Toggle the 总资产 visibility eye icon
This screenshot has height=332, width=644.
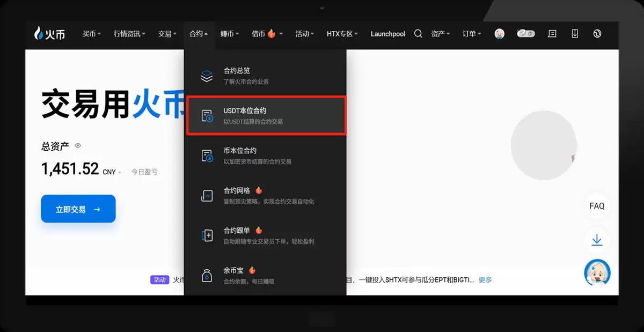77,145
